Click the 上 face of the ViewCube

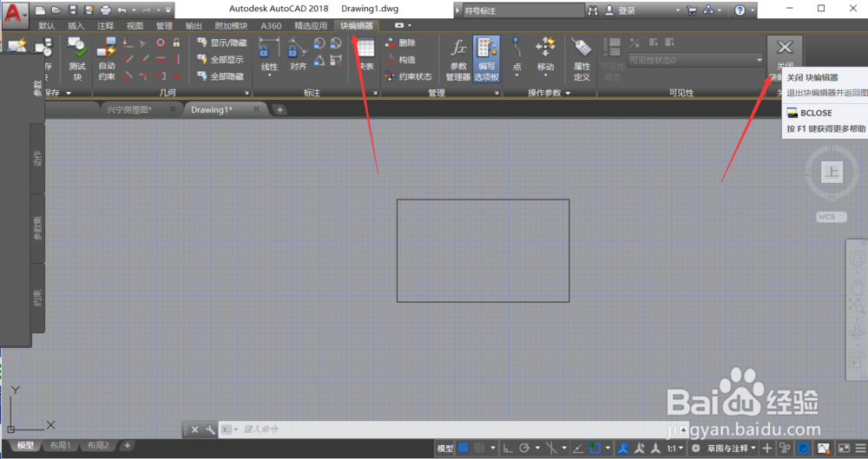click(x=832, y=172)
